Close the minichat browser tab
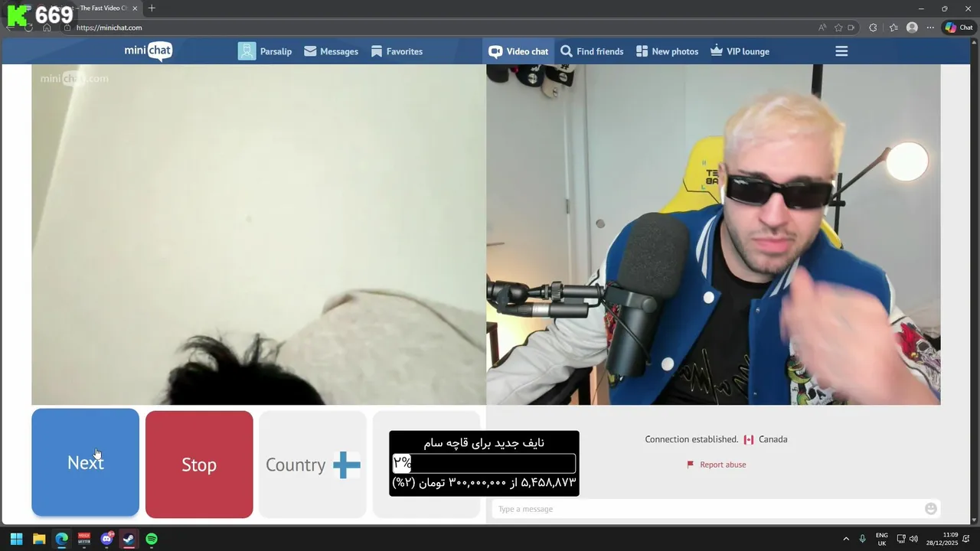The width and height of the screenshot is (980, 551). [x=136, y=8]
